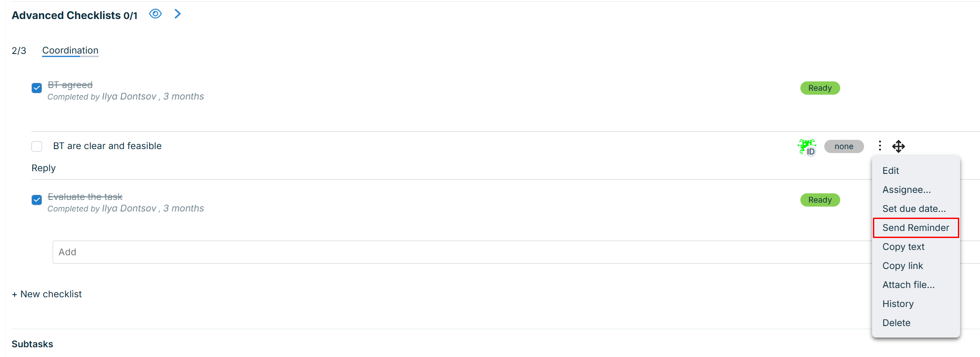Screen dimensions: 980x357
Task: Toggle the checklist visibility eye icon
Action: (x=155, y=14)
